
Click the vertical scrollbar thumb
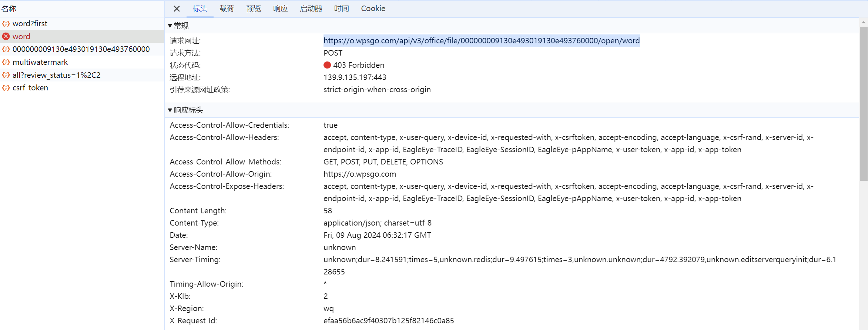(864, 104)
